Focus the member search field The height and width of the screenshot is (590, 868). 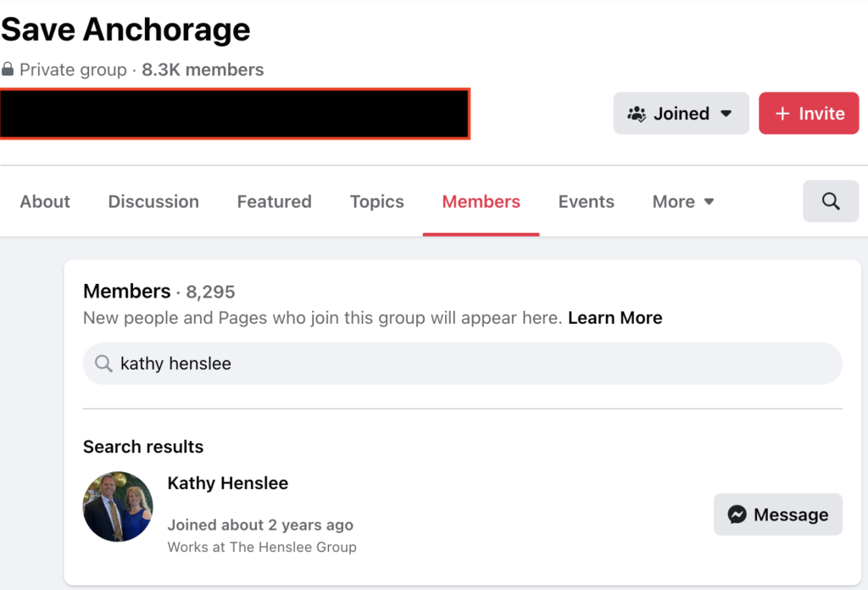pos(462,364)
